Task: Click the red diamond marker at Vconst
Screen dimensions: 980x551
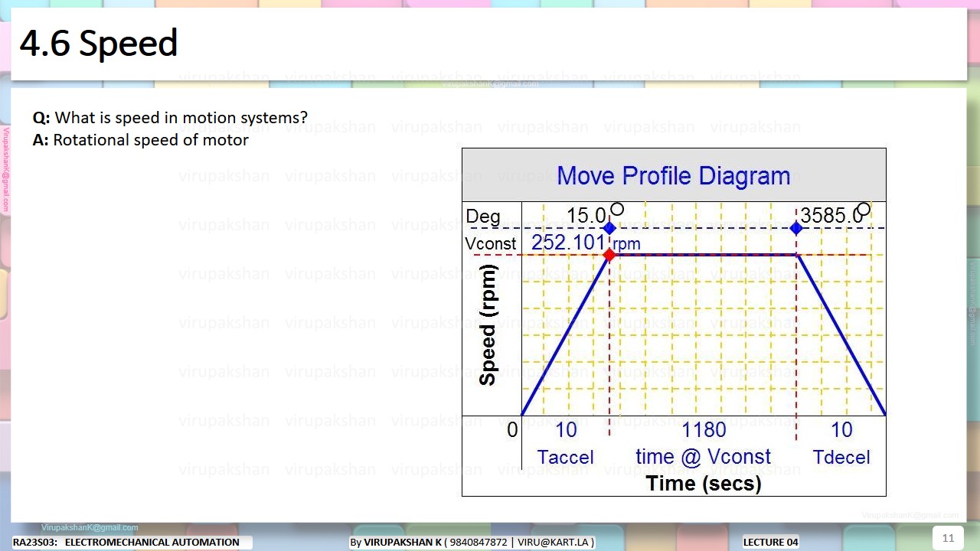Action: pyautogui.click(x=609, y=255)
